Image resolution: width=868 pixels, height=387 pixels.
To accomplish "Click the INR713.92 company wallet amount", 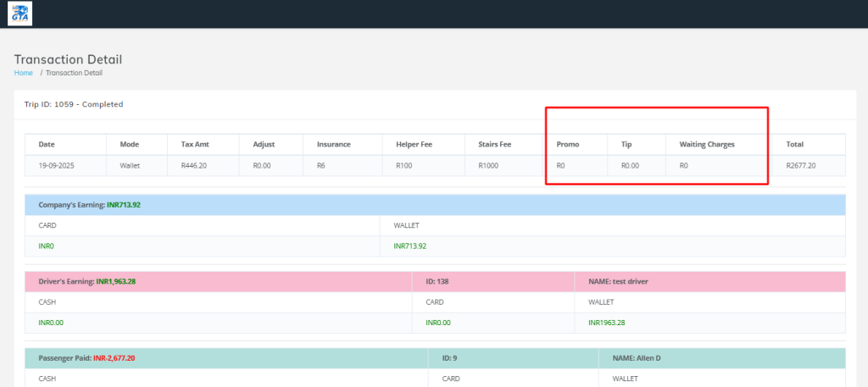I will pyautogui.click(x=410, y=246).
